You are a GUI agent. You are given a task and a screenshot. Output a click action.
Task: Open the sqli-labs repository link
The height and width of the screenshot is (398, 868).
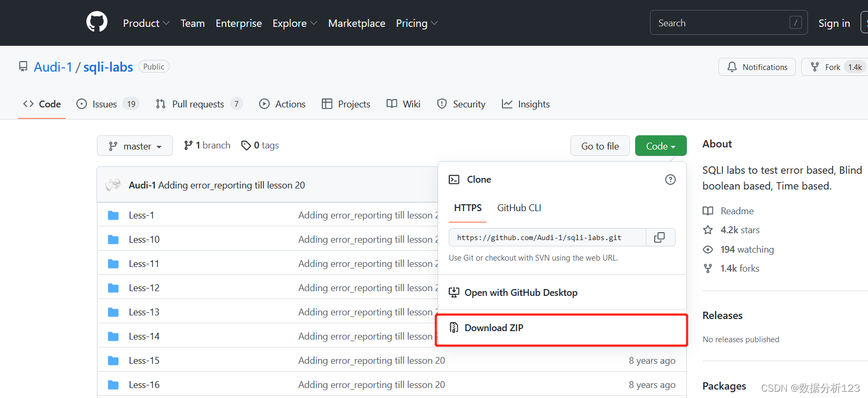point(108,67)
